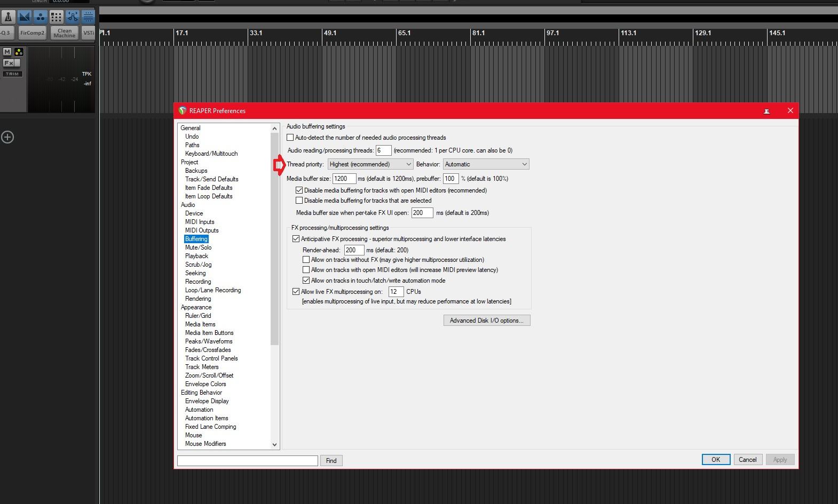Open the Device preferences page

click(194, 213)
